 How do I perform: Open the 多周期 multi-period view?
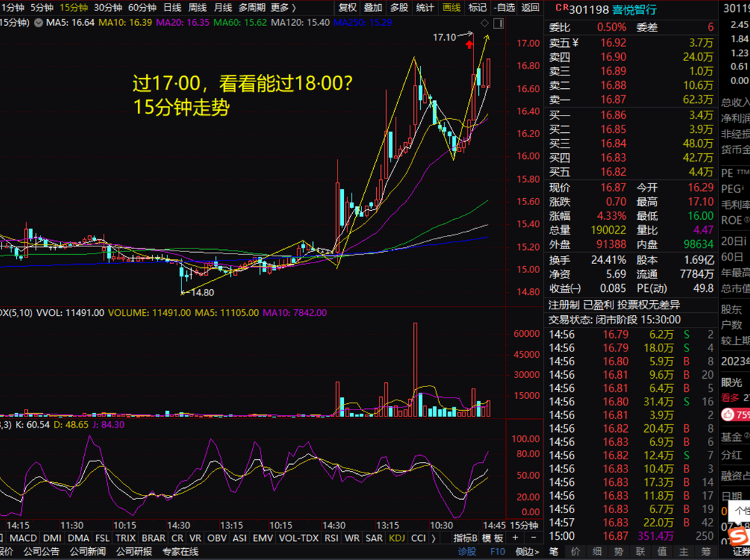tap(251, 8)
